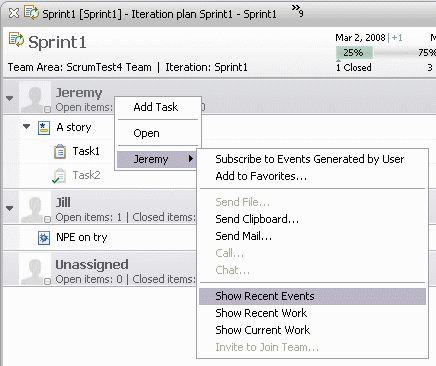Viewport: 436px width, 366px height.
Task: Toggle the small box on Jeremy's avatar
Action: pyautogui.click(x=47, y=109)
